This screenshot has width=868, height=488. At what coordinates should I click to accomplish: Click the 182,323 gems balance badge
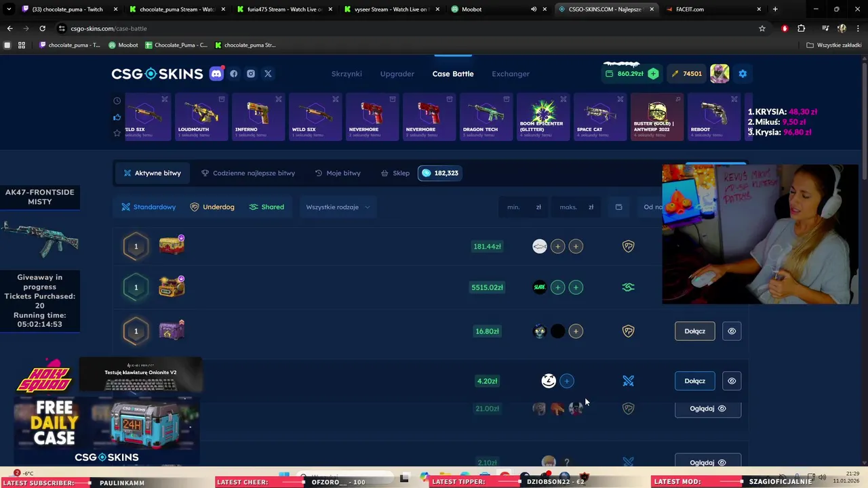[x=441, y=173]
